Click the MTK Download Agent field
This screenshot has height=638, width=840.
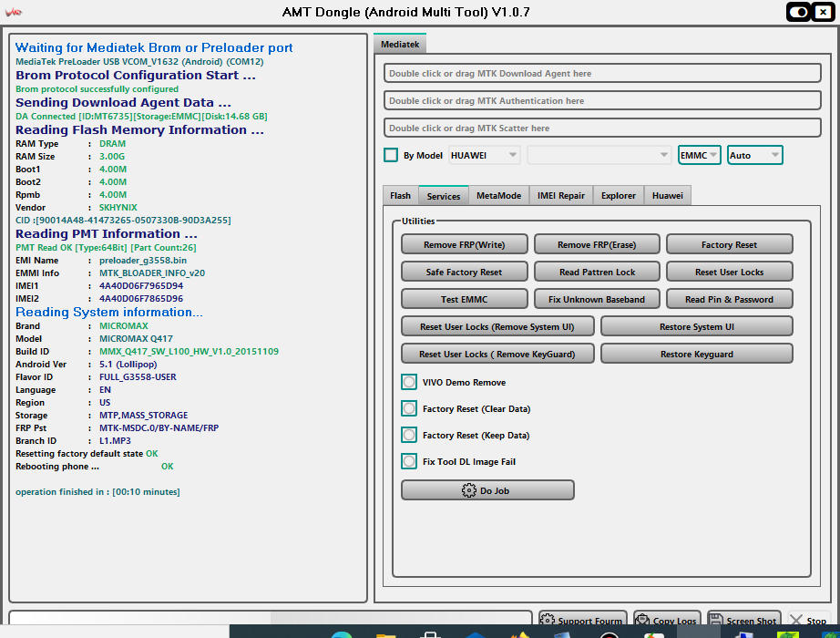pos(596,74)
